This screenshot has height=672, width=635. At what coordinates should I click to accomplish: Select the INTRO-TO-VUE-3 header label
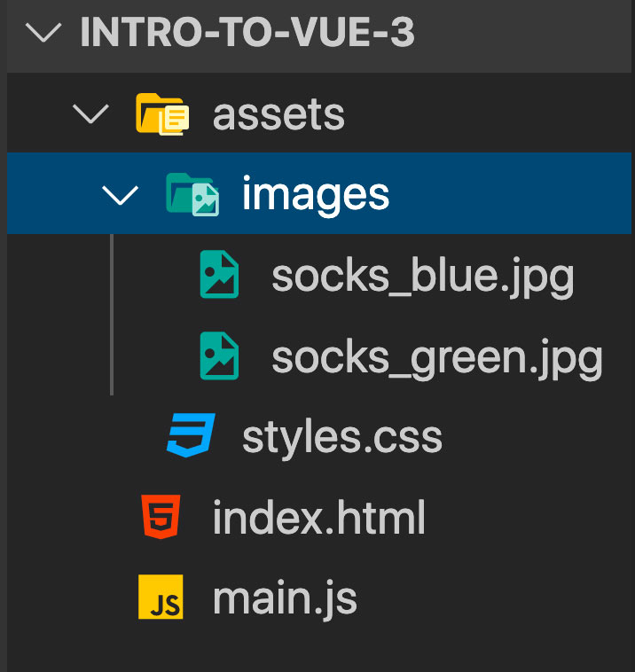click(x=247, y=32)
